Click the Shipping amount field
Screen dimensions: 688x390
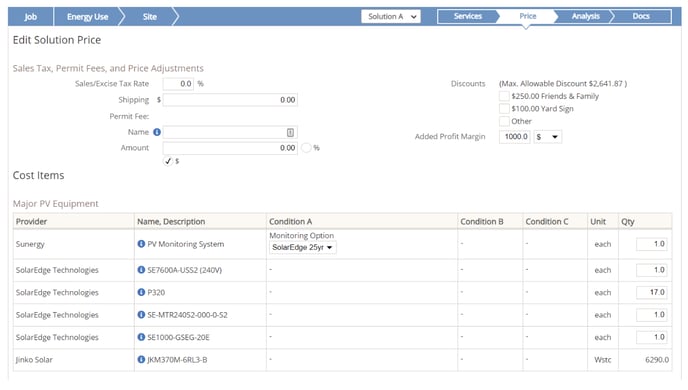[x=230, y=100]
